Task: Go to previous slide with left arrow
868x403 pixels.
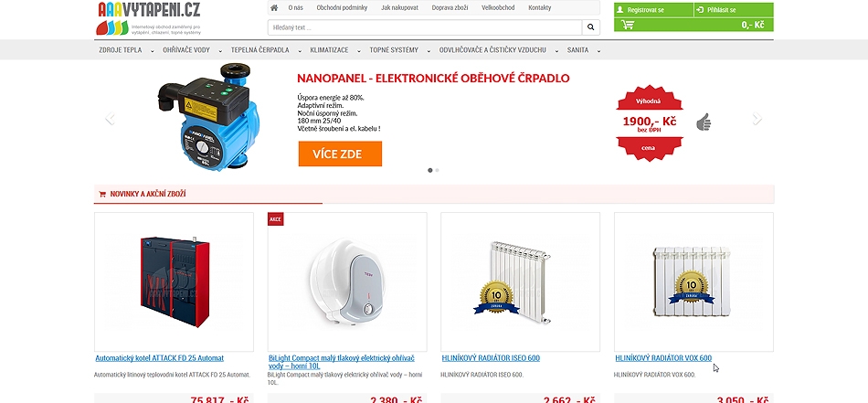Action: [110, 118]
